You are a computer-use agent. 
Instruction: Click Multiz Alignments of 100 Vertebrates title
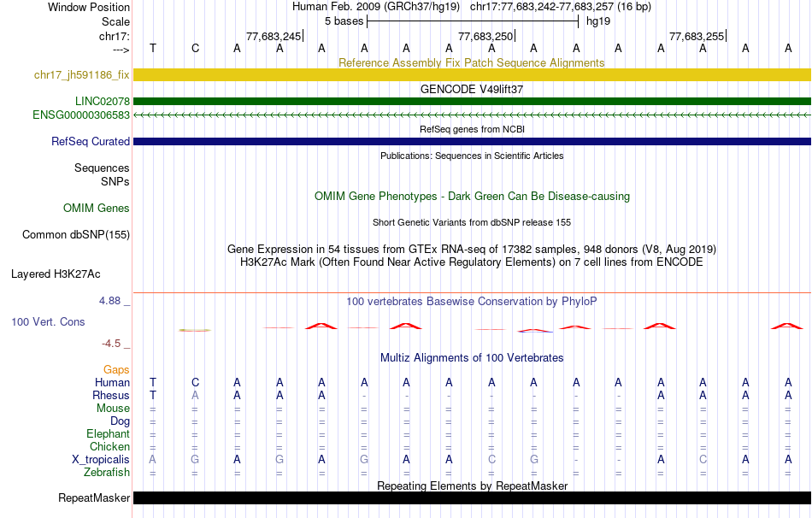472,357
